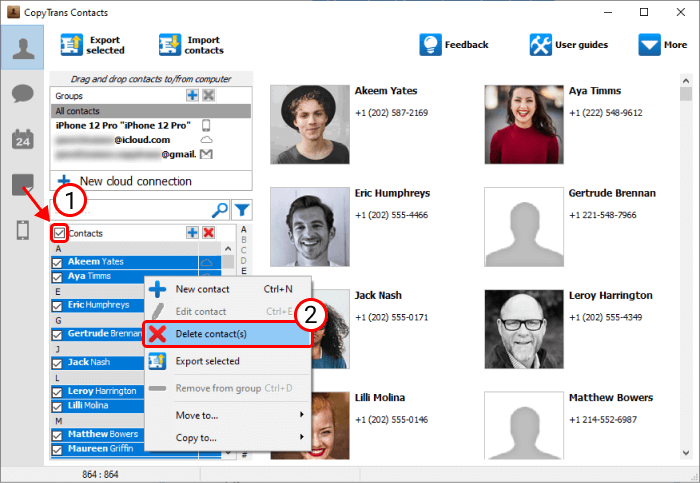
Task: Open the More dropdown menu
Action: click(x=662, y=45)
